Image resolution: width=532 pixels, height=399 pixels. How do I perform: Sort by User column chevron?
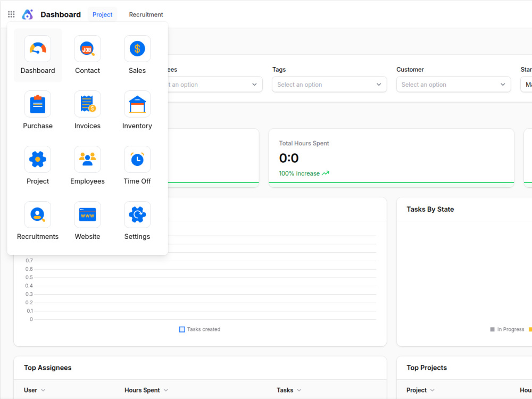click(x=43, y=390)
